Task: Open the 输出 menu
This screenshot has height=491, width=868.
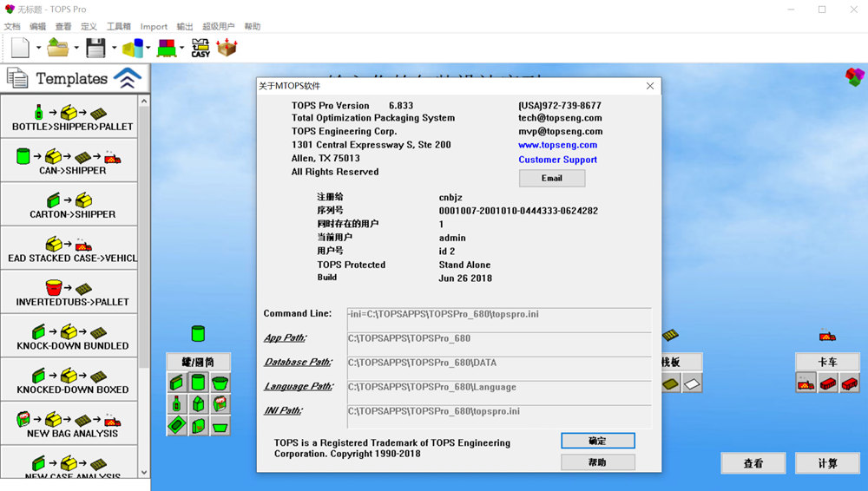Action: click(184, 26)
